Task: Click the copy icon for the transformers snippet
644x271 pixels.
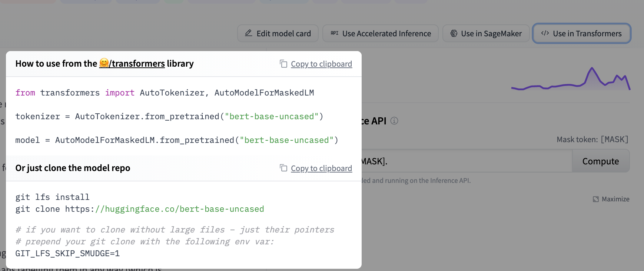Action: coord(283,64)
